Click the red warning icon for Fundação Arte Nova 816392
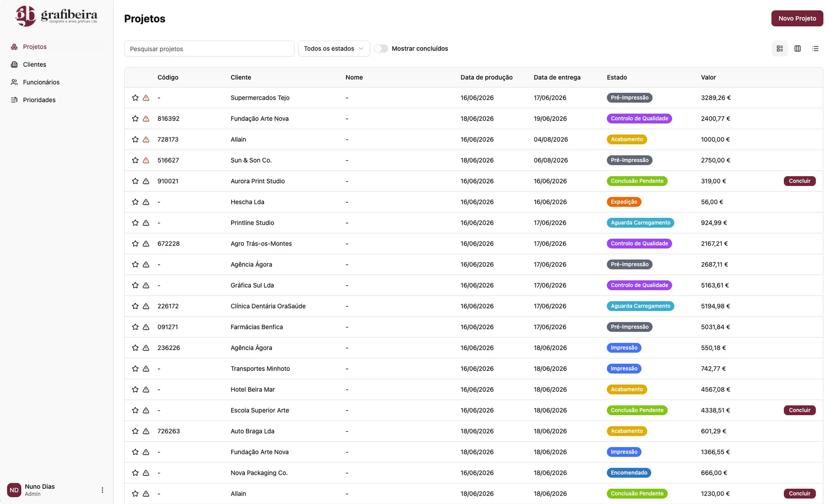 click(146, 119)
